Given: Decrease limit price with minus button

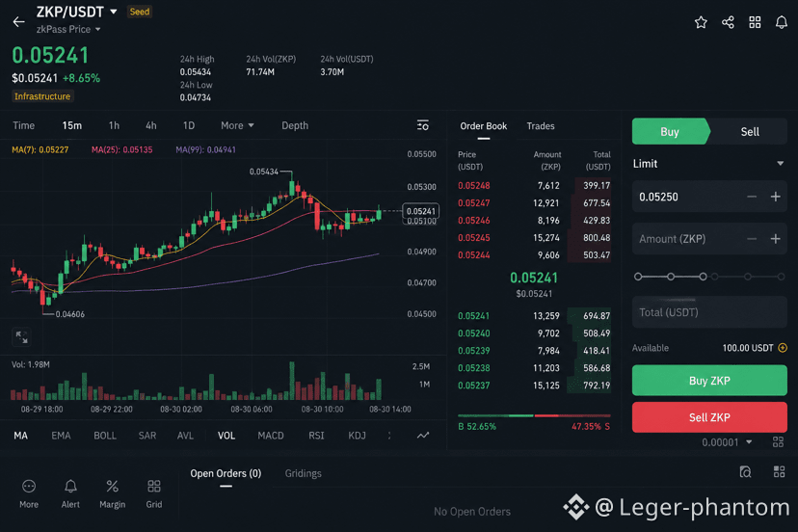Looking at the screenshot, I should (752, 197).
